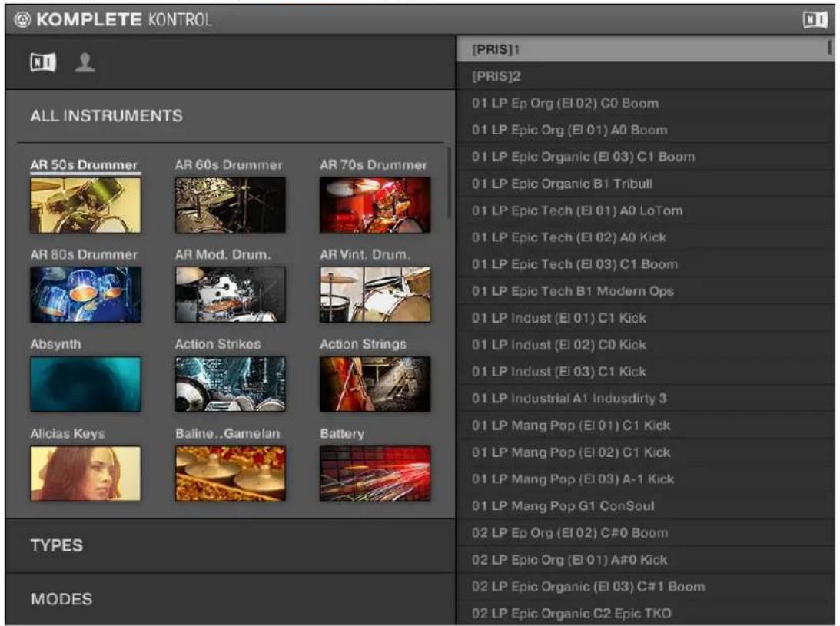Pick 01 LP Industrial A1 Indusdirty 3
The width and height of the screenshot is (840, 626).
[645, 399]
